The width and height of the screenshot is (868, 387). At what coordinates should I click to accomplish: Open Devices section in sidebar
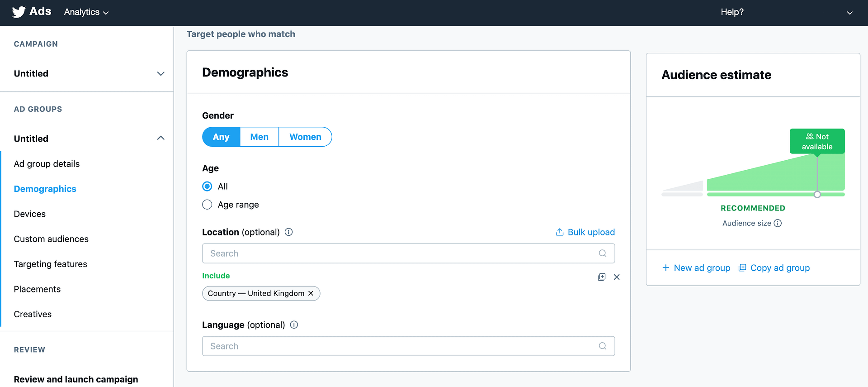(x=29, y=214)
